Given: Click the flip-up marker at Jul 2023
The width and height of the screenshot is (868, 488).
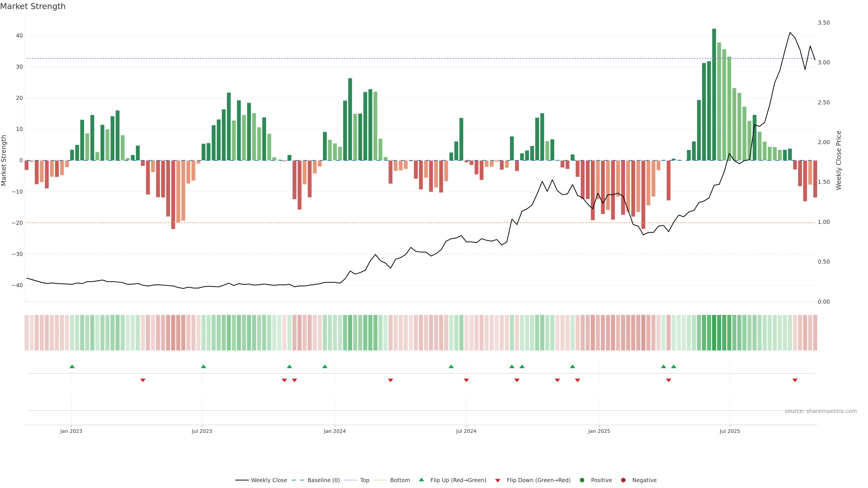Looking at the screenshot, I should click(x=203, y=366).
